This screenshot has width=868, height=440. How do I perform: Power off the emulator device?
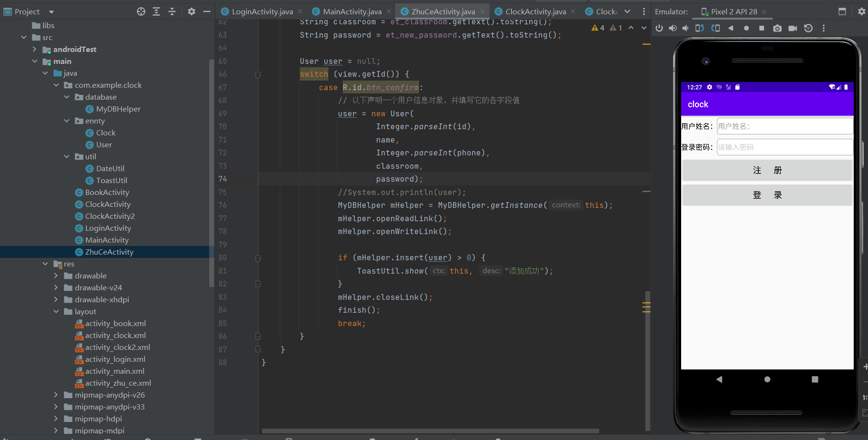(x=659, y=28)
